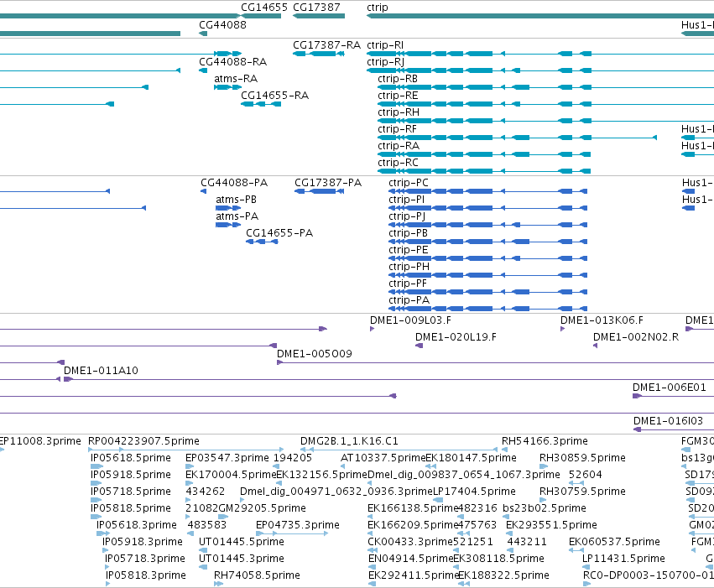Click the EP03547.3prime EST label
The image size is (714, 588).
click(x=227, y=458)
